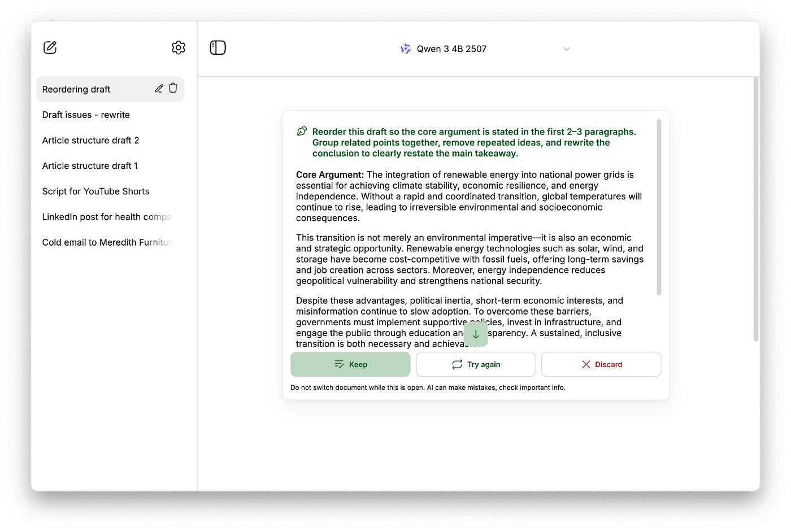
Task: Click the pen icon beside the prompt
Action: coord(302,132)
